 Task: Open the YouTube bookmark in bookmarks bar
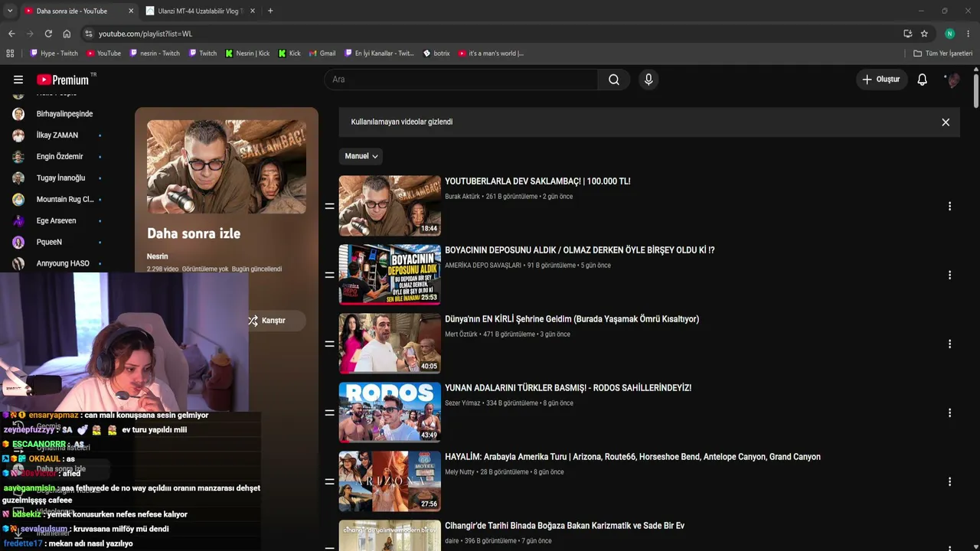(x=104, y=54)
